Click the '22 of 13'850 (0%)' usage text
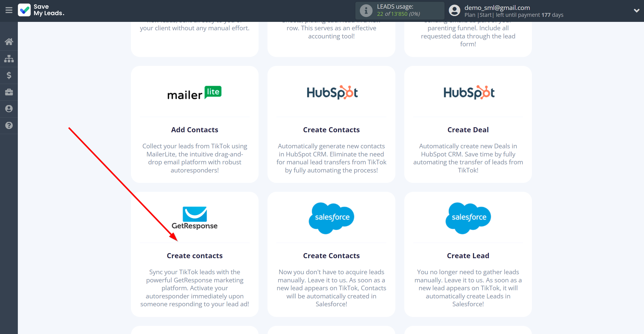 coord(398,14)
